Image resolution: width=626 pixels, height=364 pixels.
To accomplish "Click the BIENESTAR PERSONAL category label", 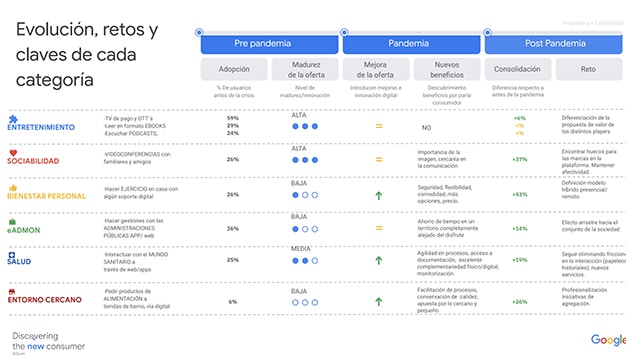I will point(47,196).
